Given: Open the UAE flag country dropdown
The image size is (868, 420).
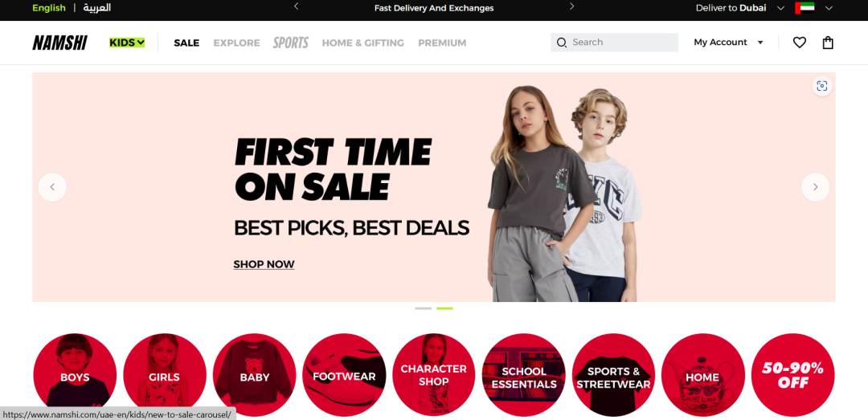Looking at the screenshot, I should click(x=813, y=8).
